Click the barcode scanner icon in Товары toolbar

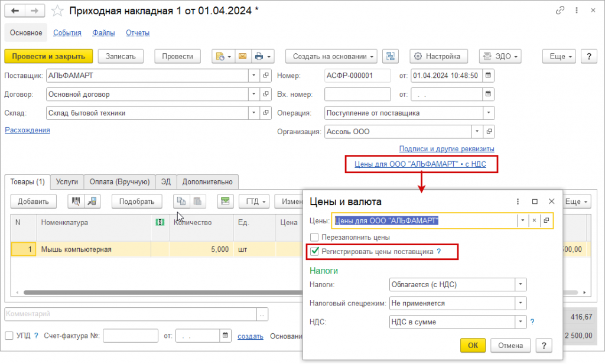click(76, 201)
